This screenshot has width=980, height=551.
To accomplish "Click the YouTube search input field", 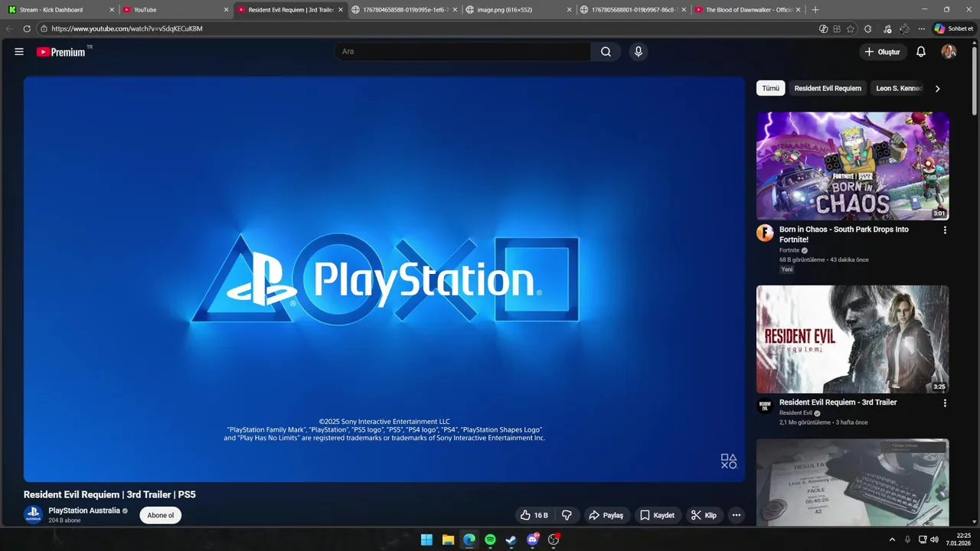I will point(462,51).
